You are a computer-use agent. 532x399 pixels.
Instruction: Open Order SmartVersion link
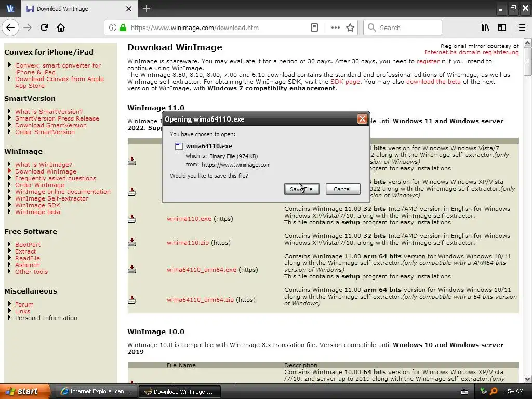point(45,132)
